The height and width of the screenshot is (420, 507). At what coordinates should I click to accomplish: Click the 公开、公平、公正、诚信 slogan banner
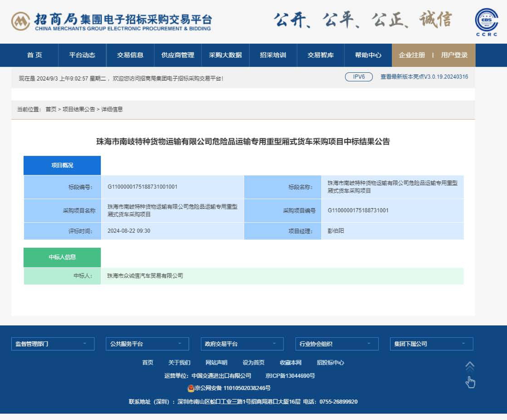[x=363, y=20]
